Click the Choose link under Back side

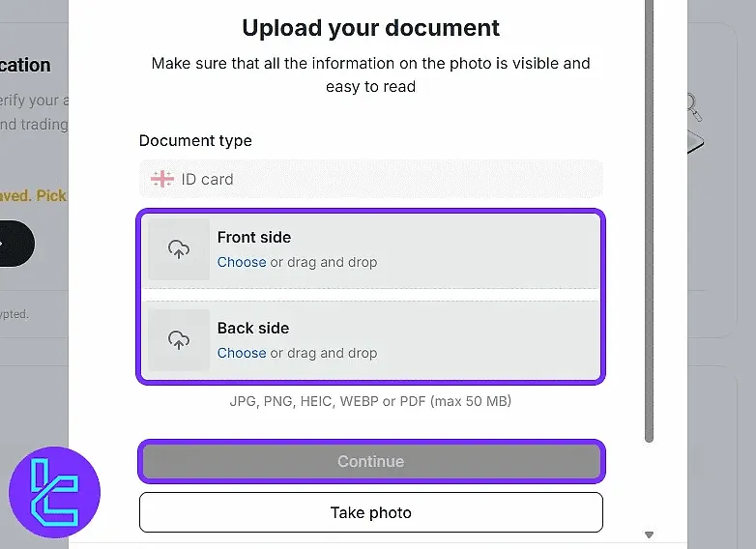point(242,353)
